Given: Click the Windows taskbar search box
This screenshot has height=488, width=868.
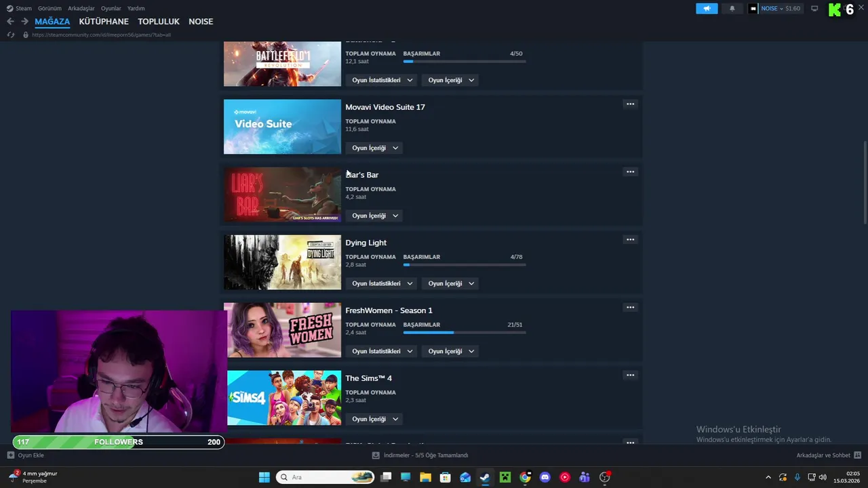Looking at the screenshot, I should [x=325, y=477].
